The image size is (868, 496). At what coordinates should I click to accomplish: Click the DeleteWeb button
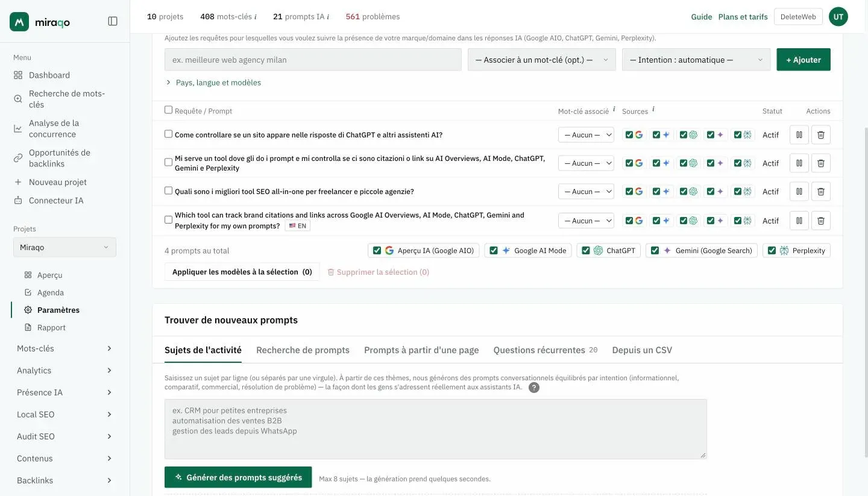798,17
